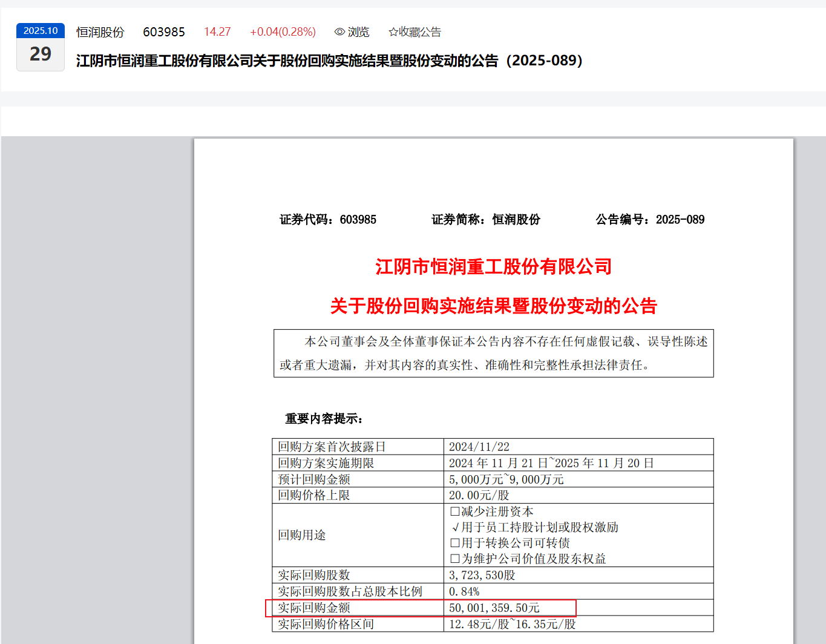The image size is (826, 644).
Task: Click the red stock price 14.27
Action: (217, 32)
